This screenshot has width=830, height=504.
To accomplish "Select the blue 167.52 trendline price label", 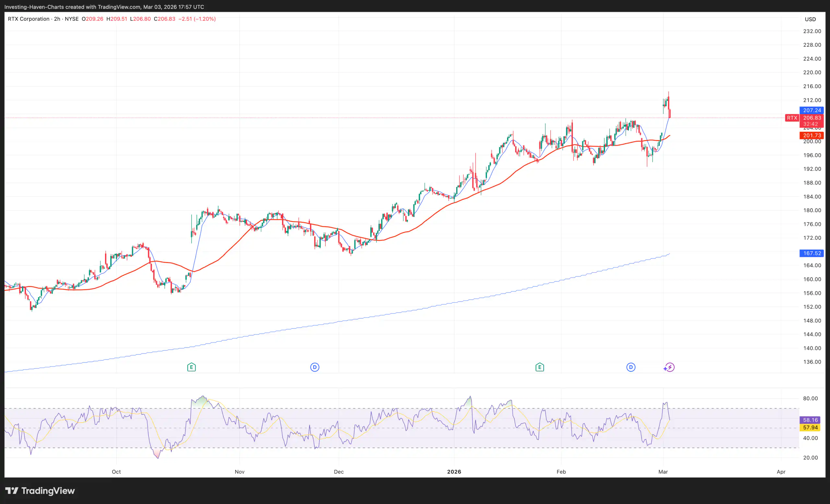I will click(812, 253).
